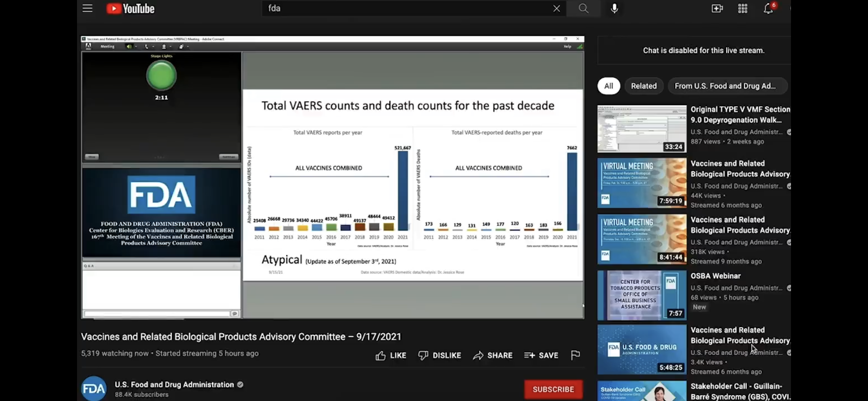Clear the search field with the X

557,8
